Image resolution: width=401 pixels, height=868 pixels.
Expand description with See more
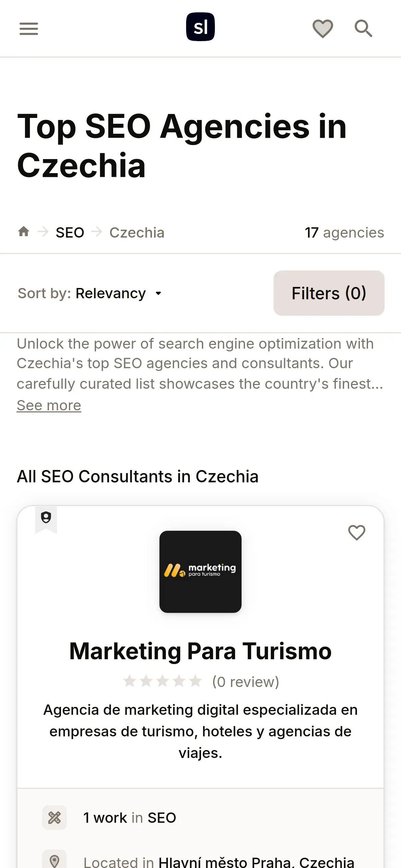(49, 406)
